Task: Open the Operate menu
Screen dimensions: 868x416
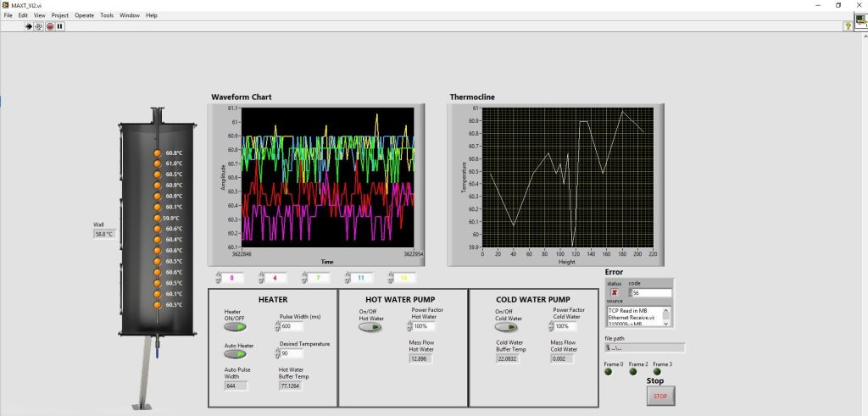Action: click(84, 15)
